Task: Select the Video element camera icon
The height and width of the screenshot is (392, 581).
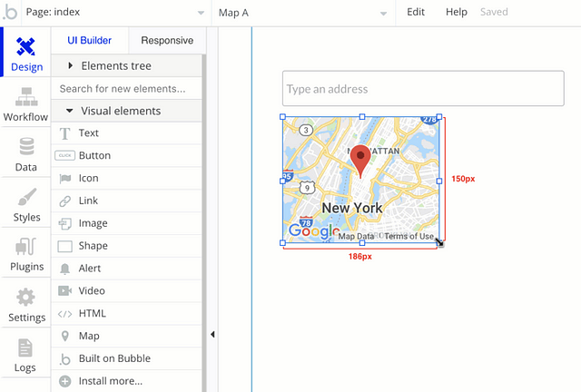Action: (64, 291)
